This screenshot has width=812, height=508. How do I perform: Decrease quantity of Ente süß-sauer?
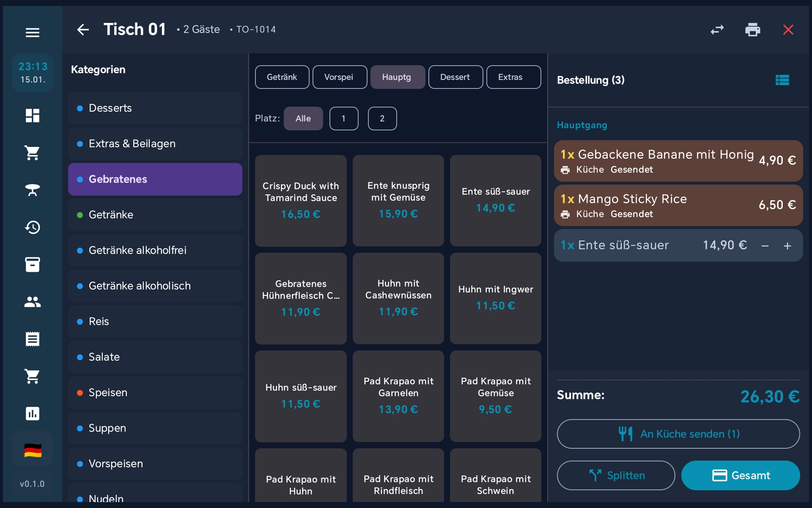765,246
